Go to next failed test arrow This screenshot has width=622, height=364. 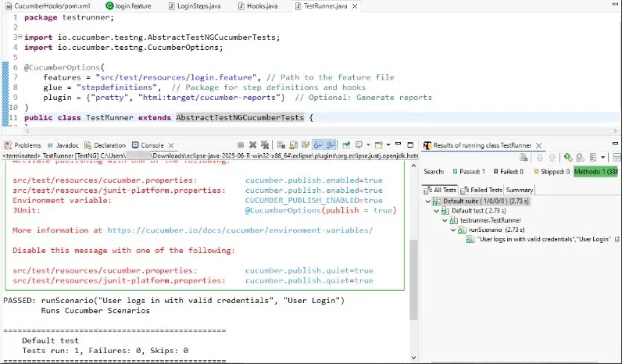pos(539,158)
